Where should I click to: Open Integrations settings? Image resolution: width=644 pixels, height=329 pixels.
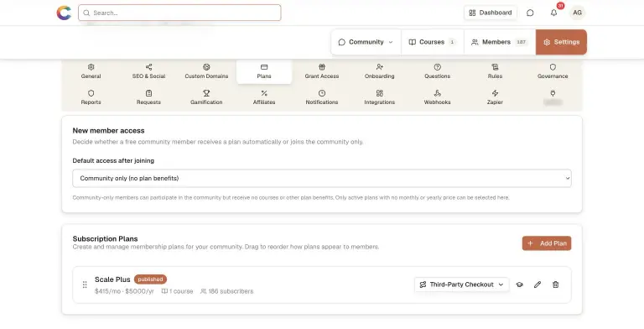(x=380, y=97)
